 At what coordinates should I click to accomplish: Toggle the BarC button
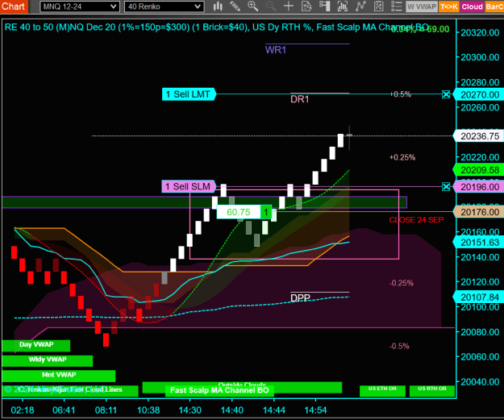(x=494, y=6)
